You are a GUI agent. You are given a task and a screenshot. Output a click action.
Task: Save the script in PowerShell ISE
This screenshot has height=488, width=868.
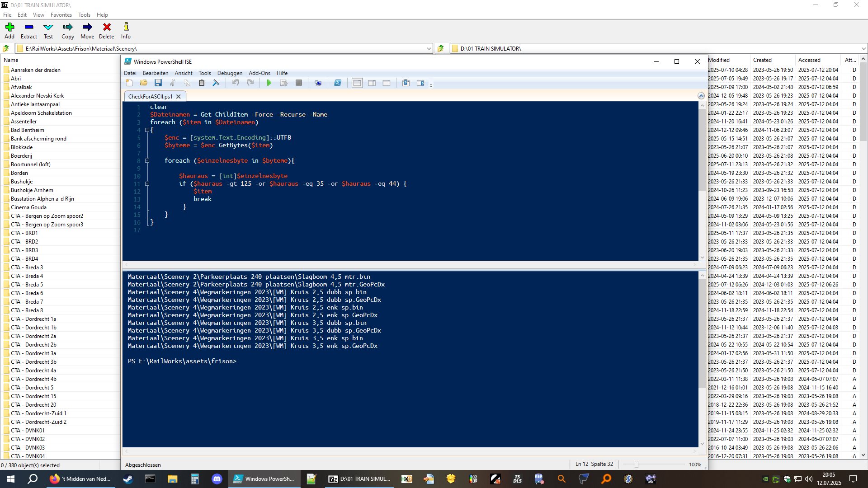pyautogui.click(x=158, y=83)
